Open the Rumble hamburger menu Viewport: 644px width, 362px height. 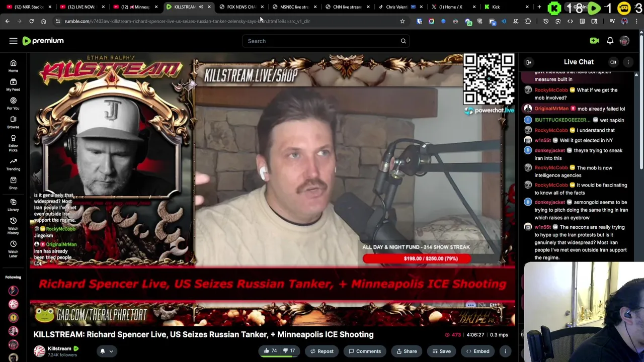pyautogui.click(x=13, y=41)
